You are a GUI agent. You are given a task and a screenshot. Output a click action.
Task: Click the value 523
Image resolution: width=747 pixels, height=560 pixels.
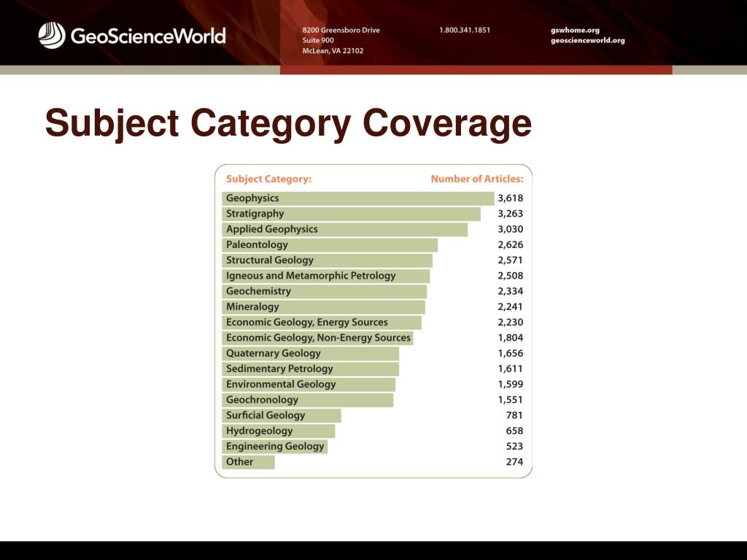pos(514,447)
